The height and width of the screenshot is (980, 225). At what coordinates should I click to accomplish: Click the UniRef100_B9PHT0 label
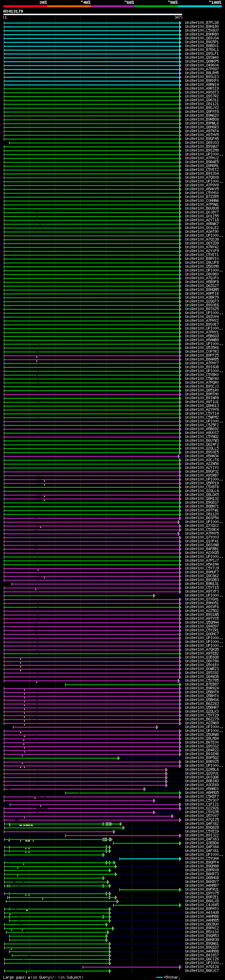202,909
